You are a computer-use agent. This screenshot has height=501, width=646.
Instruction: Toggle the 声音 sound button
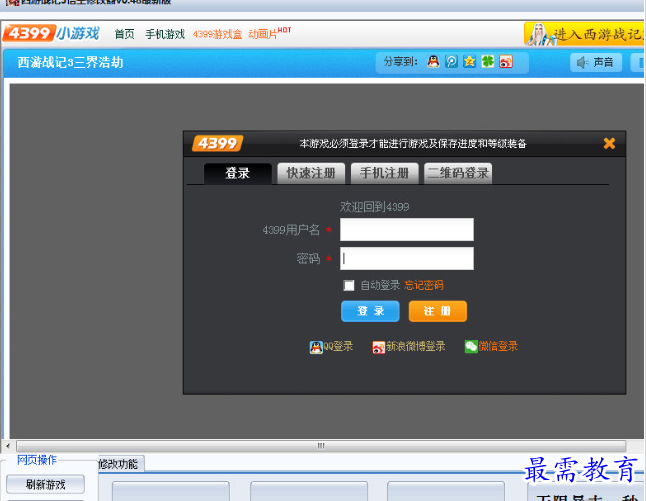[x=596, y=62]
